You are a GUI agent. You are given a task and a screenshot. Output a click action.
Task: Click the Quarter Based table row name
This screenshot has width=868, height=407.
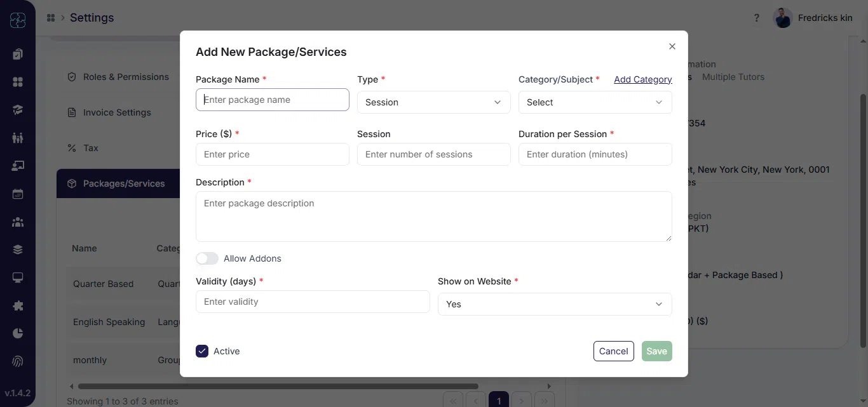pyautogui.click(x=104, y=284)
